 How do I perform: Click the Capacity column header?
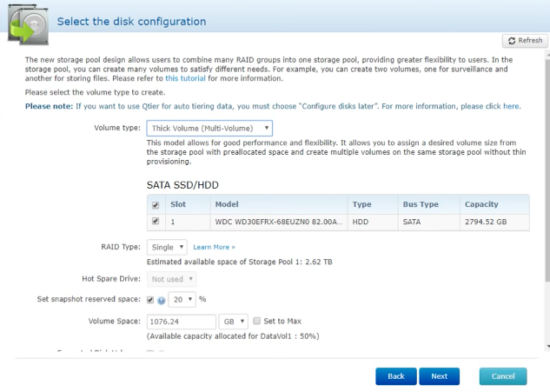[x=480, y=205]
